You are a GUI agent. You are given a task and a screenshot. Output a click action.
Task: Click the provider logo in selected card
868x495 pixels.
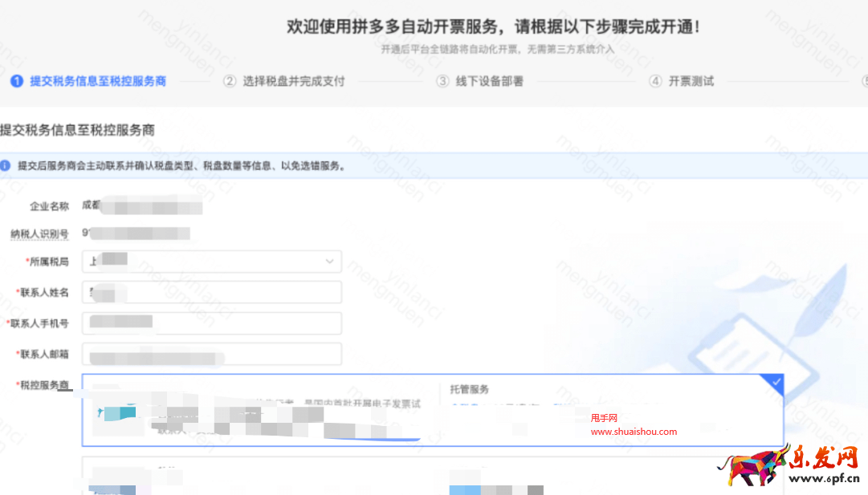116,412
